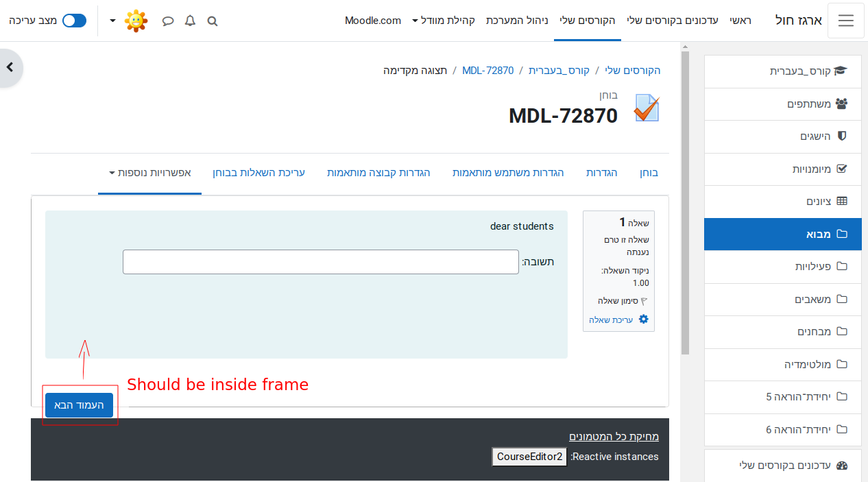Click the folder icon beside פעילויות
This screenshot has height=482, width=868.
843,266
